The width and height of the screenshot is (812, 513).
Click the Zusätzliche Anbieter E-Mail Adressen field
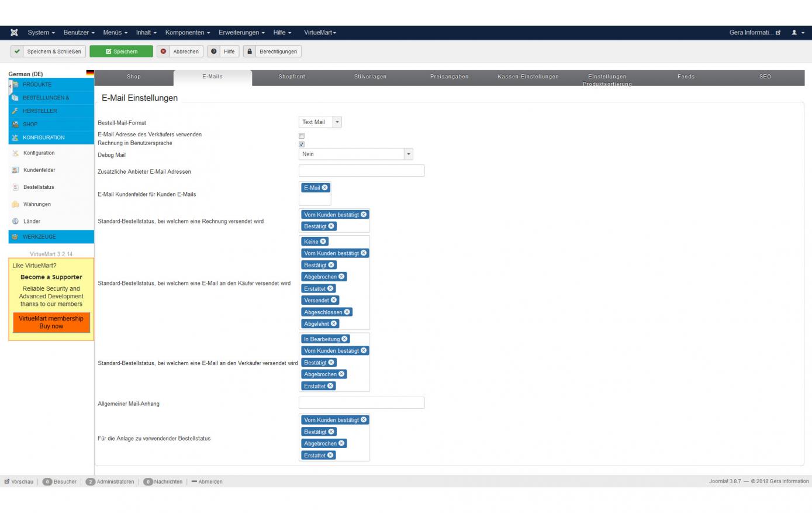361,171
